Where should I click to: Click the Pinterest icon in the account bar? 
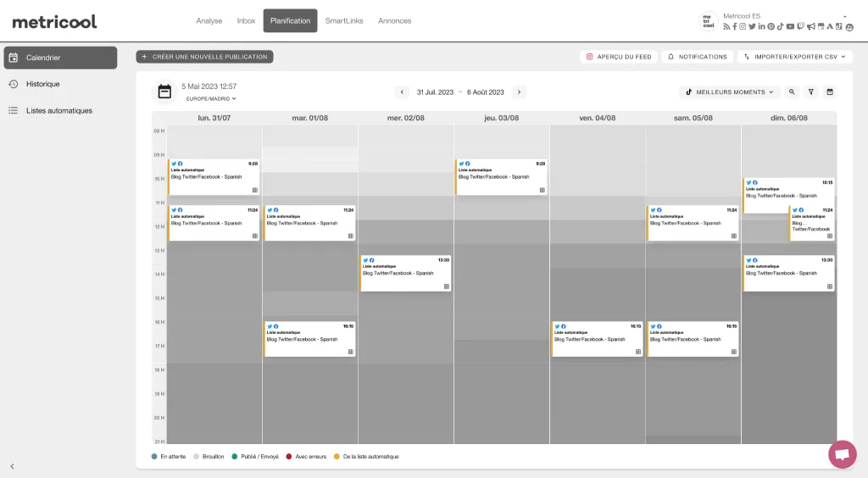pyautogui.click(x=771, y=27)
